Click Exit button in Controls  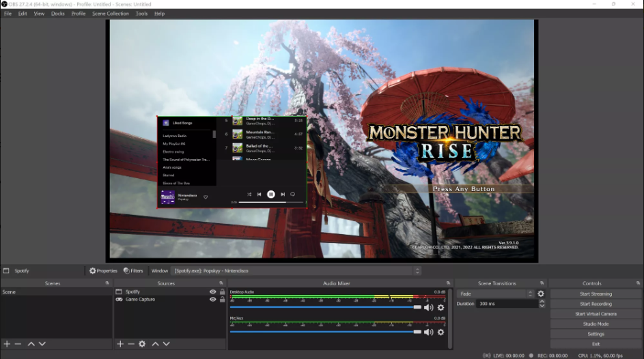pyautogui.click(x=596, y=344)
